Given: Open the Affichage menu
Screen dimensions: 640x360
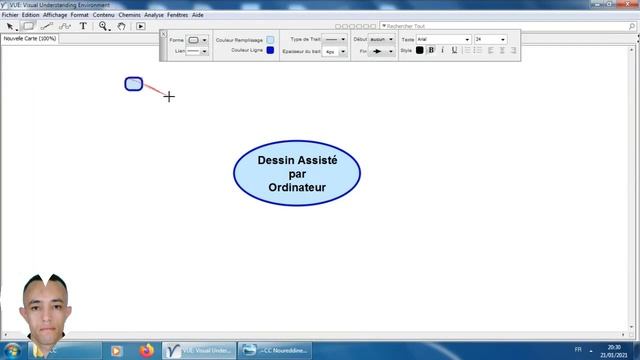Looking at the screenshot, I should (x=55, y=15).
